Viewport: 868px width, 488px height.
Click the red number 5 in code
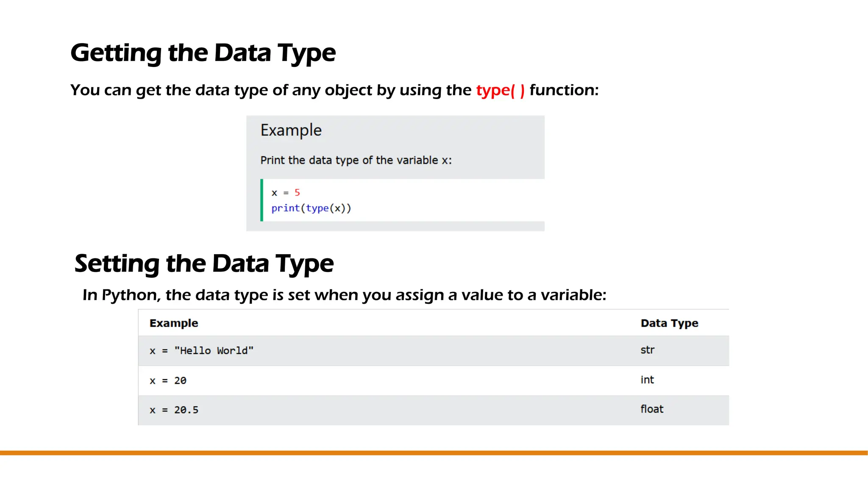coord(297,193)
